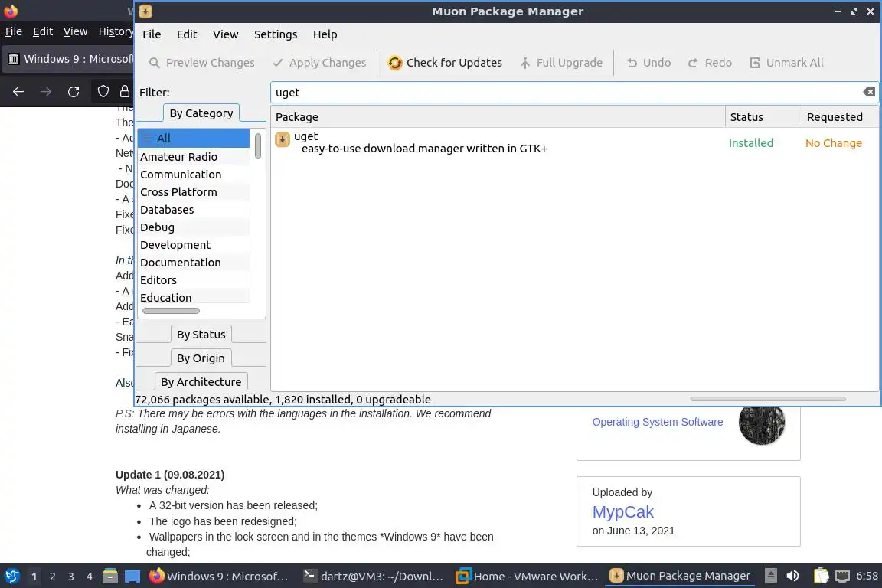The height and width of the screenshot is (588, 882).
Task: Open the Help menu in Muon
Action: click(x=325, y=34)
